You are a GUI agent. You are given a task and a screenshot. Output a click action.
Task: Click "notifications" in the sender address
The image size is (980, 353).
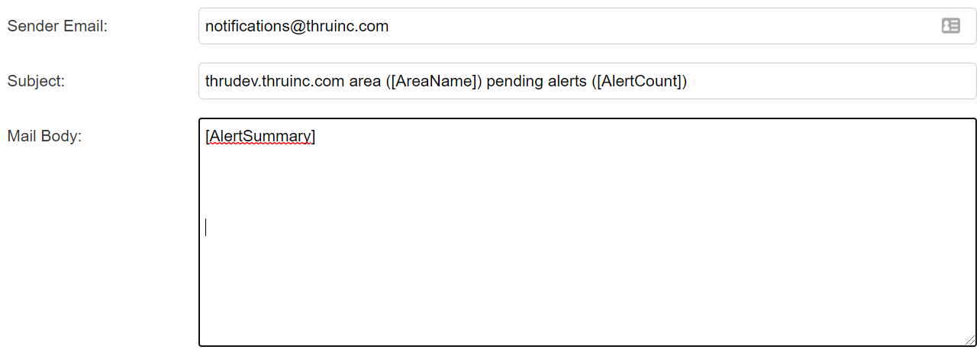[244, 26]
